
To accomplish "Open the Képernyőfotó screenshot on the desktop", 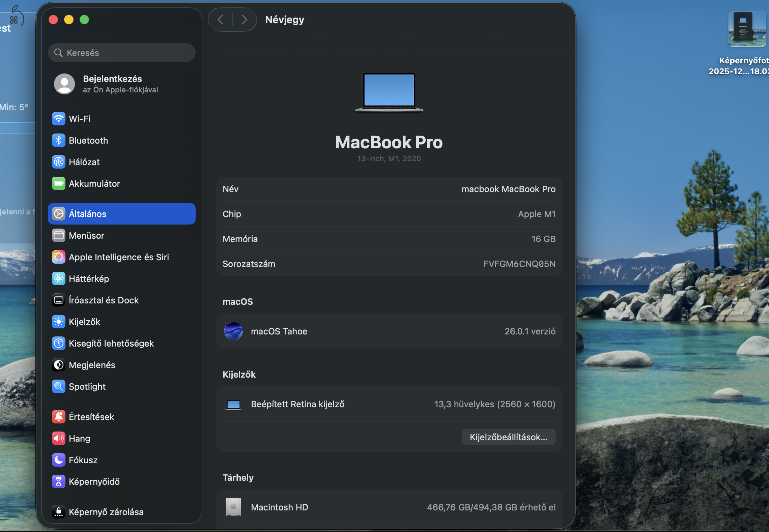I will (747, 29).
